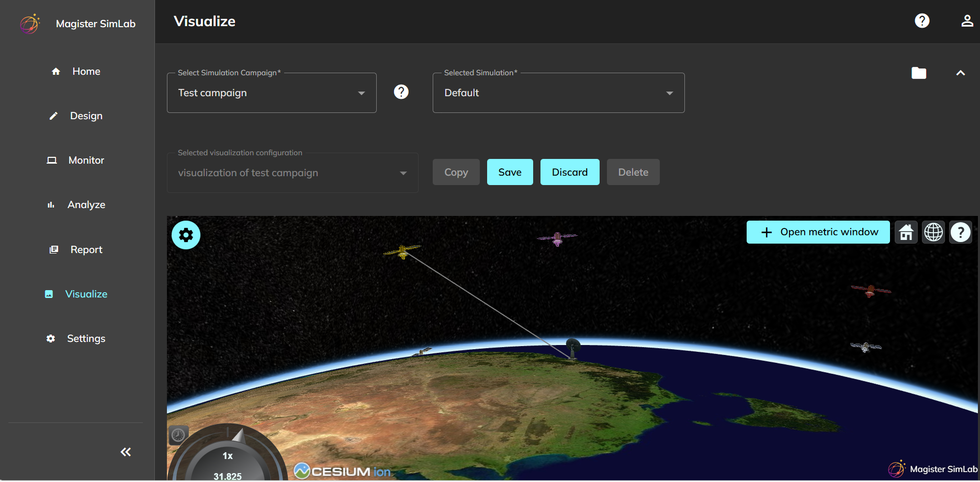Switch scene mode with the globe icon

[x=933, y=232]
